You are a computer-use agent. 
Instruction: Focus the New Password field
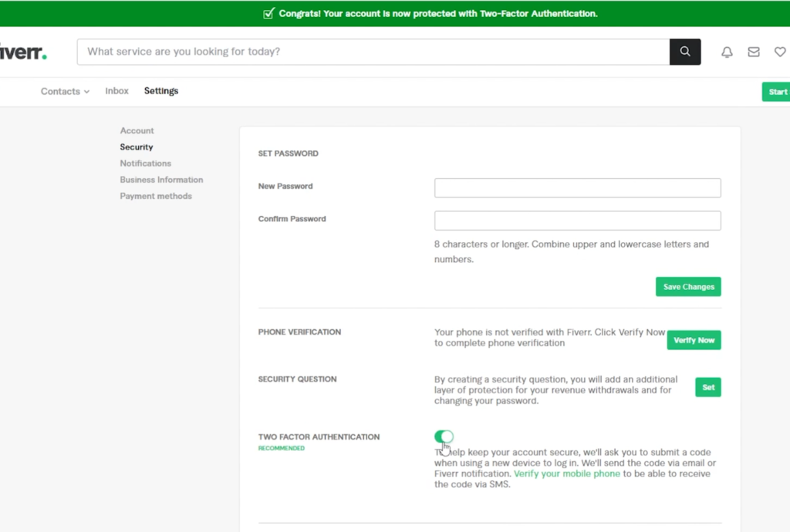coord(577,187)
